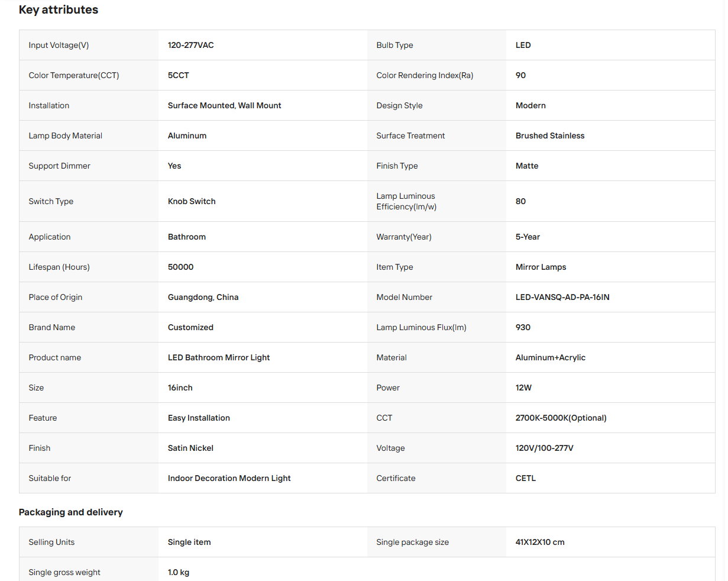Click the Guangdong, China origin value

point(203,297)
